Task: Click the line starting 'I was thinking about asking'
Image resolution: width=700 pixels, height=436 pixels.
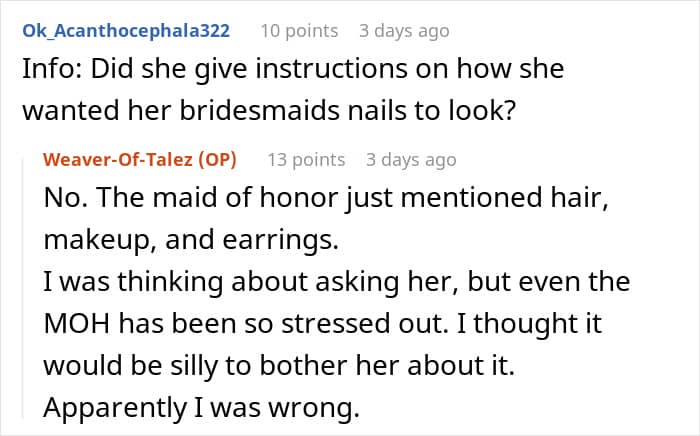Action: click(x=337, y=282)
